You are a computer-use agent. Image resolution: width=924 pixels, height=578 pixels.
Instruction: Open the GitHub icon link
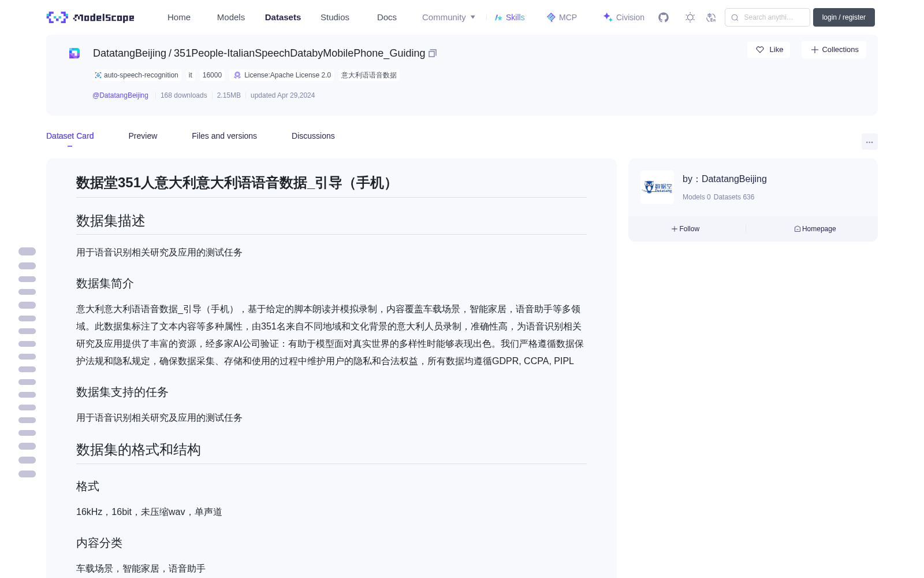coord(664,17)
